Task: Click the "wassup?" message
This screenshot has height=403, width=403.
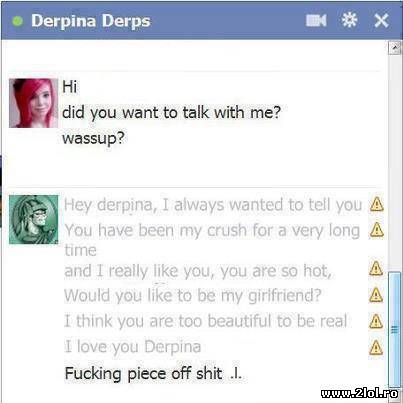Action: click(x=93, y=138)
